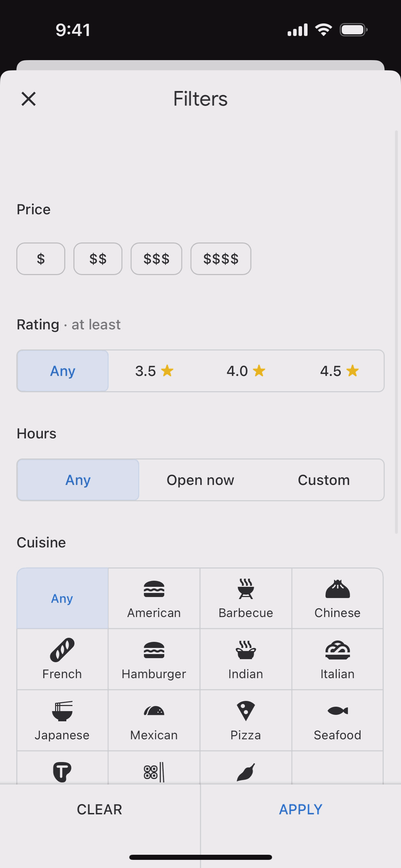Close the Filters sheet
Viewport: 401px width, 868px height.
(29, 99)
